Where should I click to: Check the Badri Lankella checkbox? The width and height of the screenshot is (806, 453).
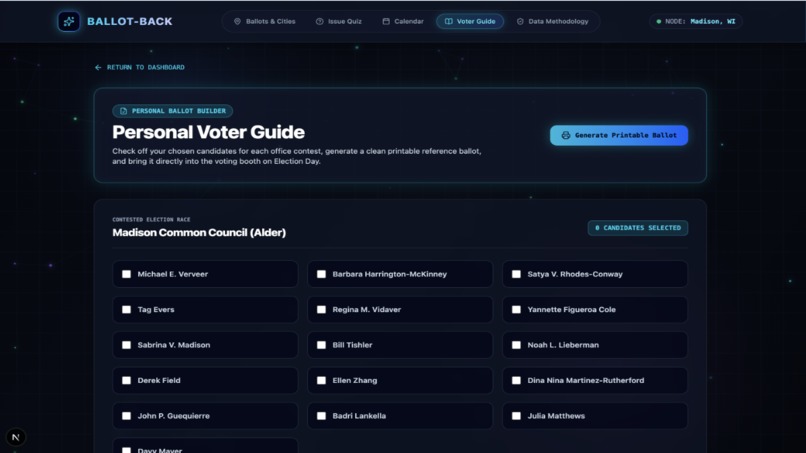(321, 416)
